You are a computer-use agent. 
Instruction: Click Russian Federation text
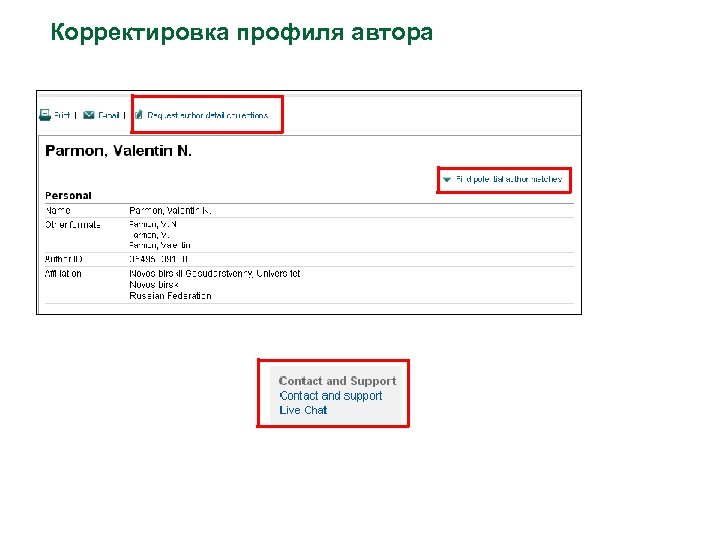[x=170, y=296]
